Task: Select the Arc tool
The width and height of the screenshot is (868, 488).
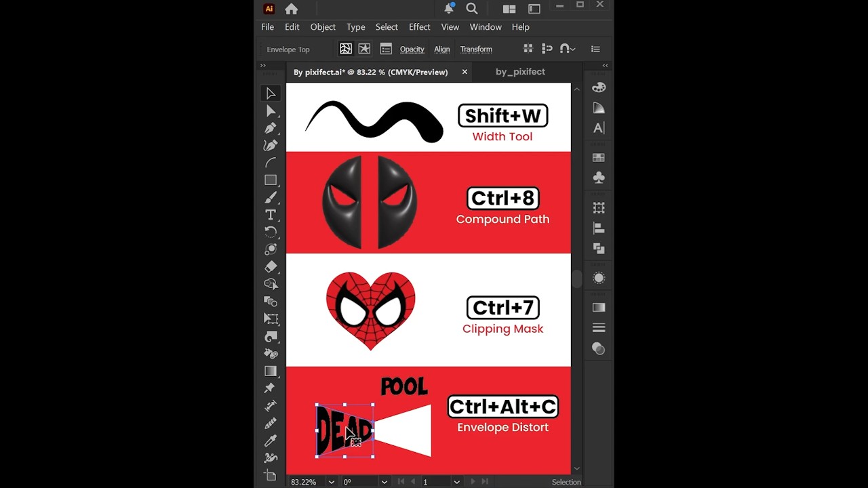Action: [x=271, y=163]
